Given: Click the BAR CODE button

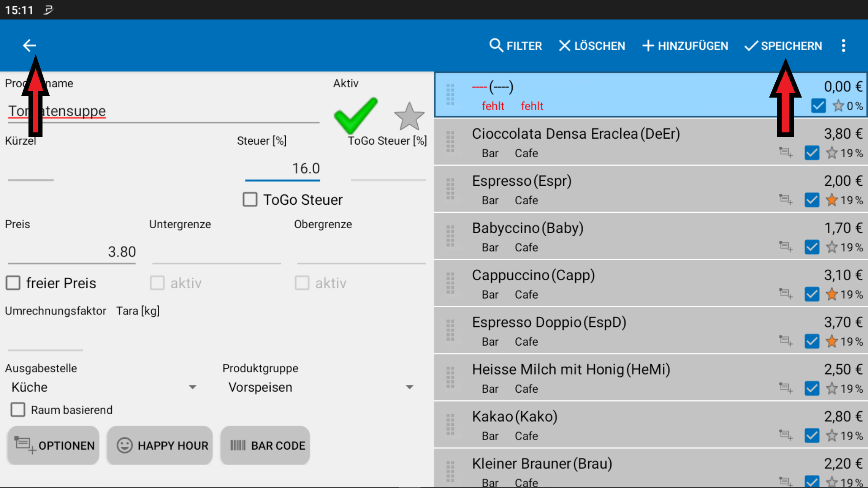Looking at the screenshot, I should pos(265,446).
